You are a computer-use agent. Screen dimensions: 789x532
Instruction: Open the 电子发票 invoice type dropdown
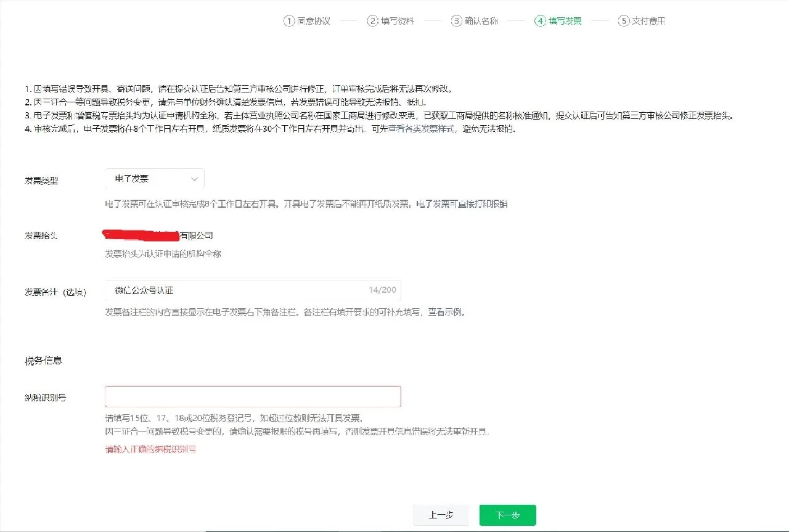(x=154, y=179)
